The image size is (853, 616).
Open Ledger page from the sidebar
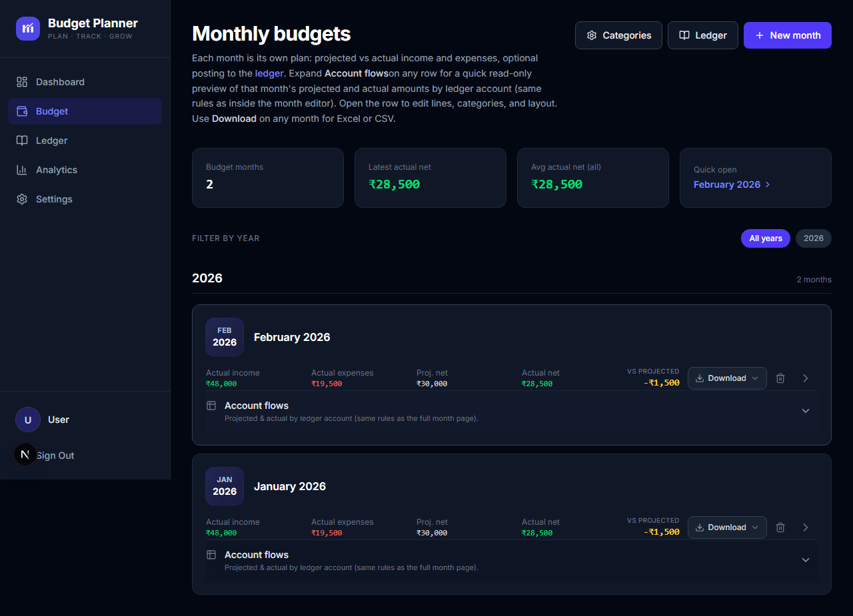85,141
